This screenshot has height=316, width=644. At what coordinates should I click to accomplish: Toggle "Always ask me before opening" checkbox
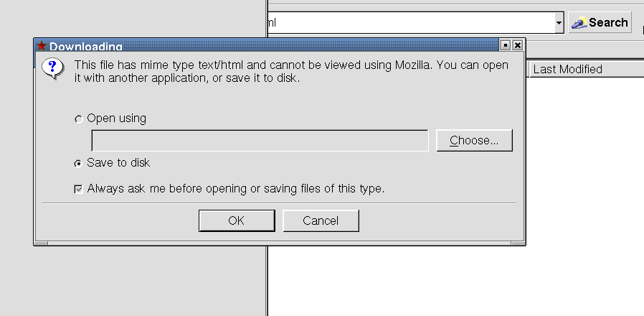(78, 190)
